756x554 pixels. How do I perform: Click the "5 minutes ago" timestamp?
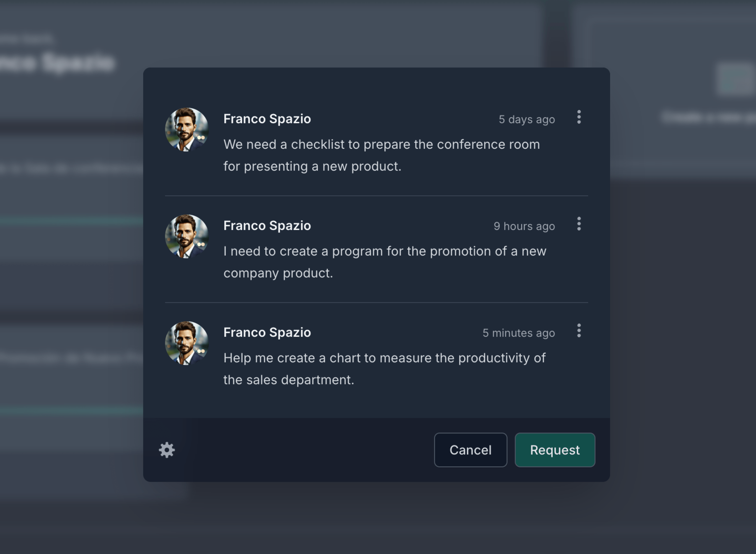point(518,333)
